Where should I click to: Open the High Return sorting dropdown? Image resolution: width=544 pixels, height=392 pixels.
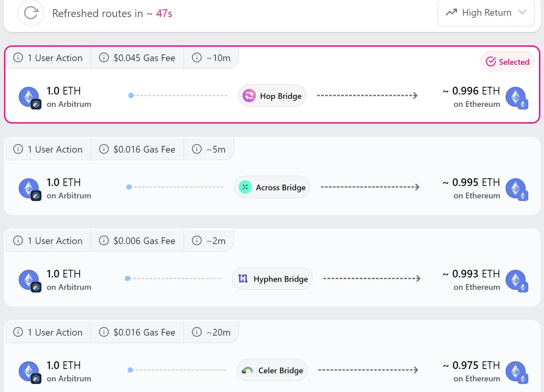point(486,13)
